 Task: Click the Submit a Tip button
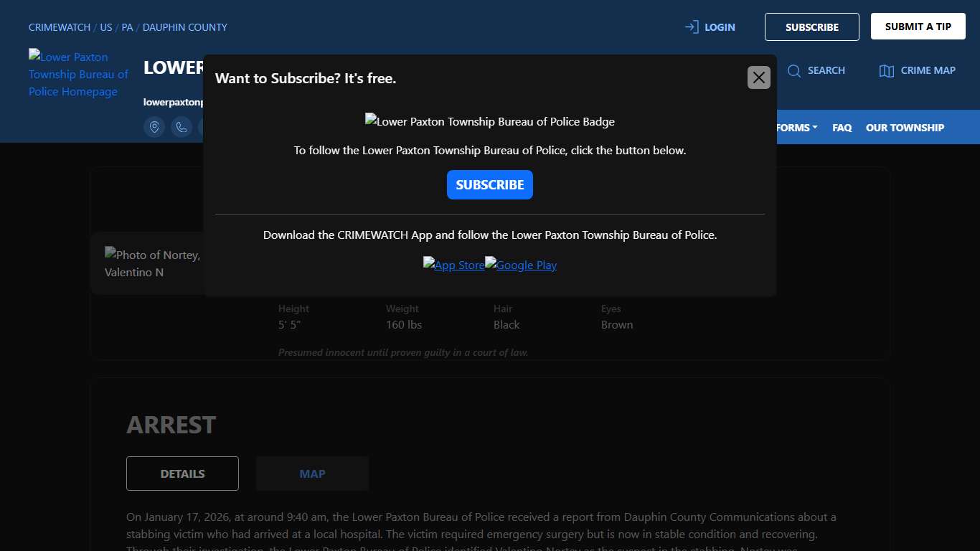click(918, 27)
